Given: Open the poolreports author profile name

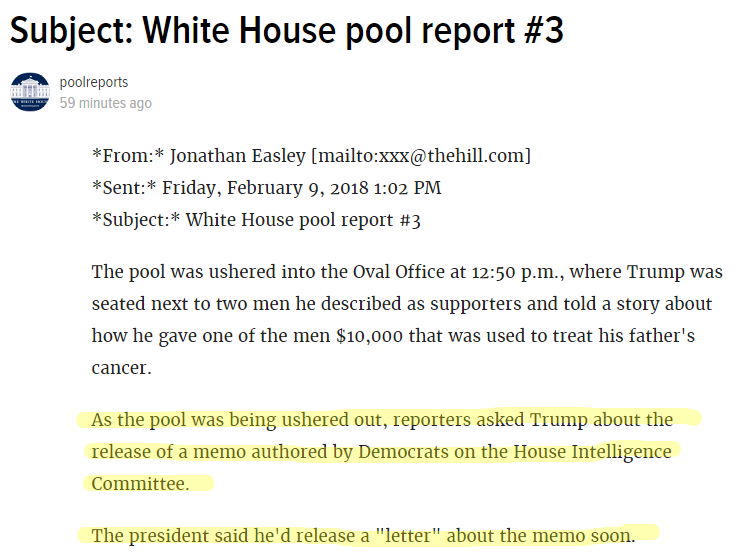Looking at the screenshot, I should pyautogui.click(x=94, y=82).
